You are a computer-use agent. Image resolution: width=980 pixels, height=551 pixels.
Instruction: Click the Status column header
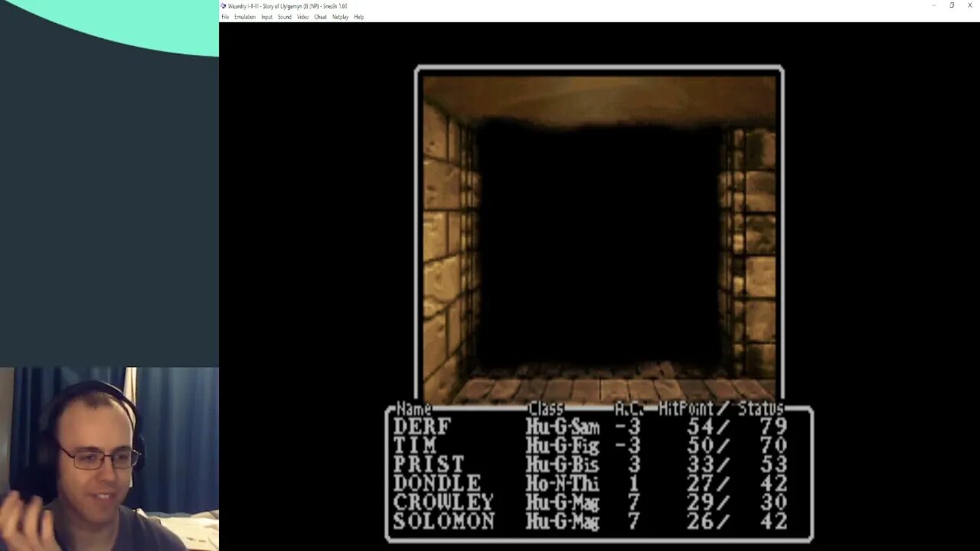tap(760, 409)
